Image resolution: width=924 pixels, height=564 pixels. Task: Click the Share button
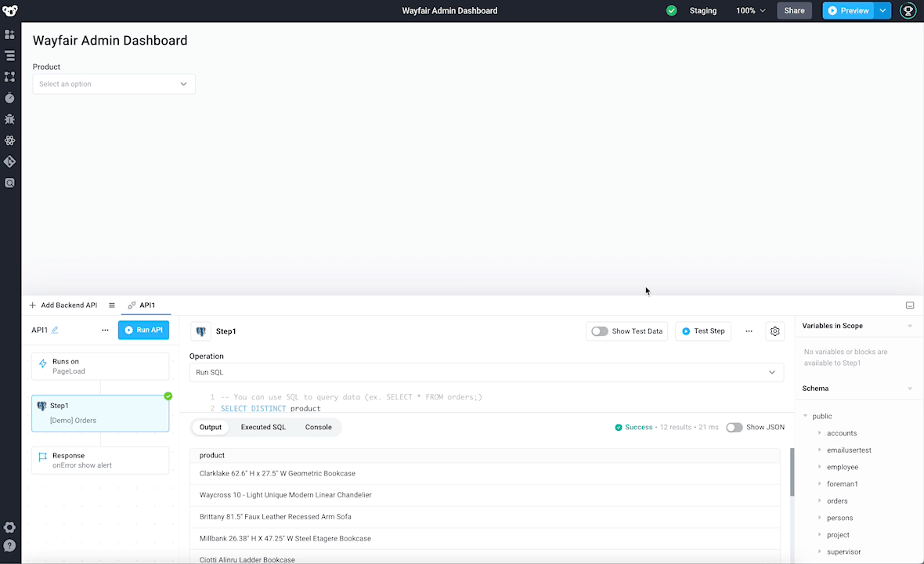(x=794, y=10)
